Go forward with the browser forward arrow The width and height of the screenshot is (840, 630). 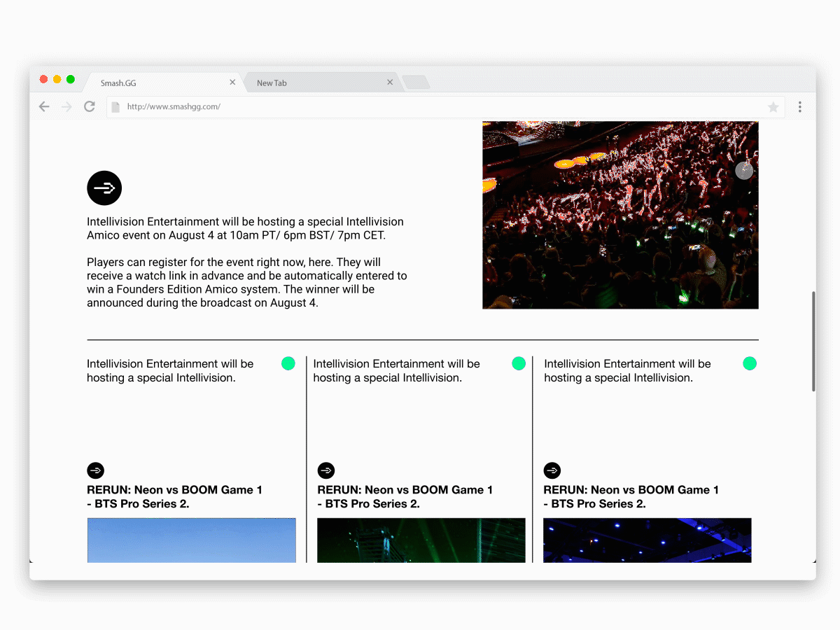66,107
